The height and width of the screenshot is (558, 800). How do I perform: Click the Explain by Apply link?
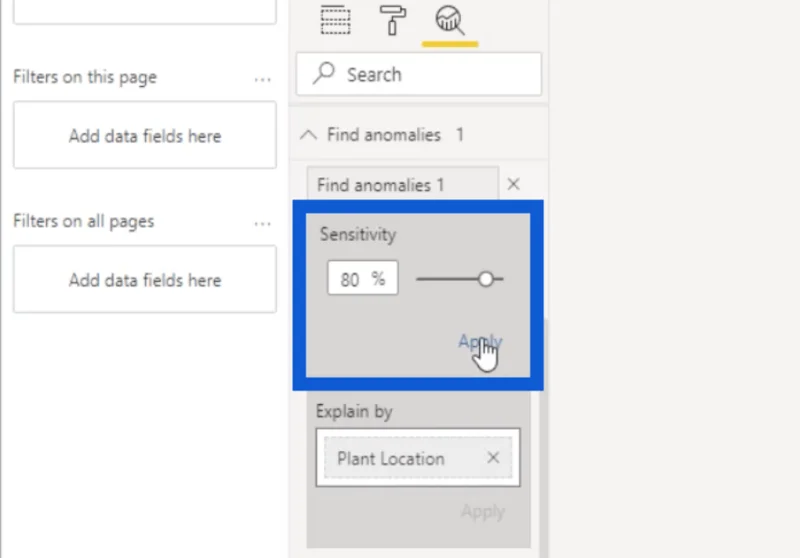[x=483, y=511]
